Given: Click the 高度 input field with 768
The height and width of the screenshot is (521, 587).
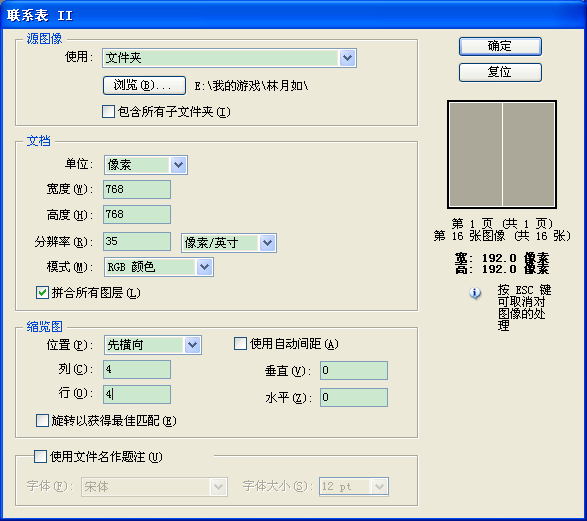Looking at the screenshot, I should [137, 214].
